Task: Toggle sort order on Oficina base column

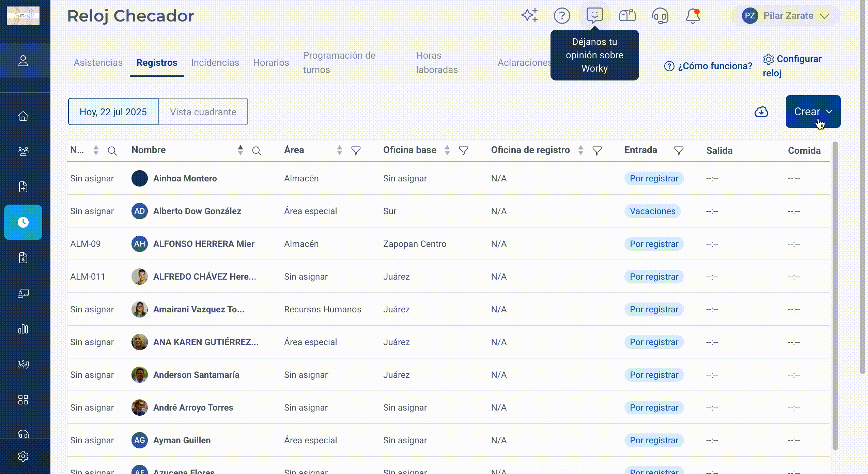Action: [447, 150]
